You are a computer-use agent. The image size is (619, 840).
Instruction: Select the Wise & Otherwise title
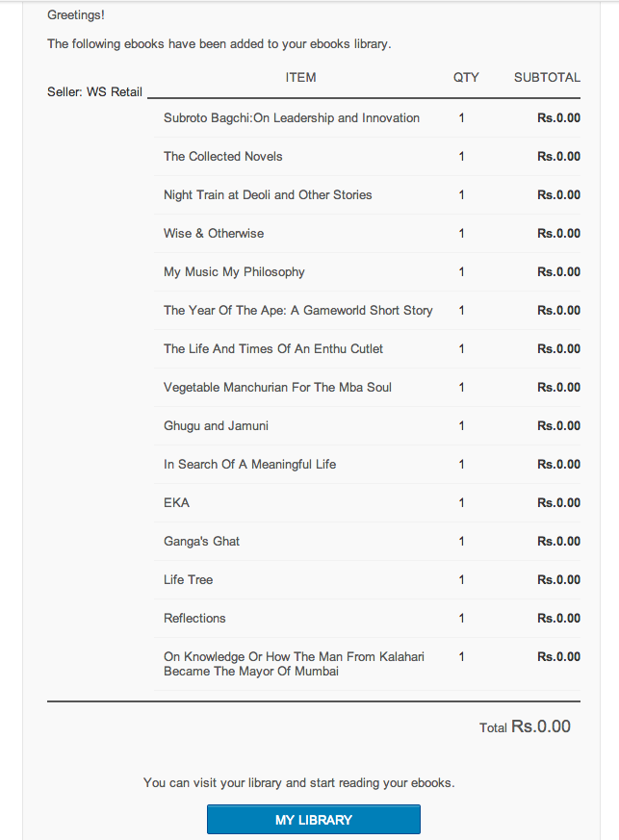point(214,234)
